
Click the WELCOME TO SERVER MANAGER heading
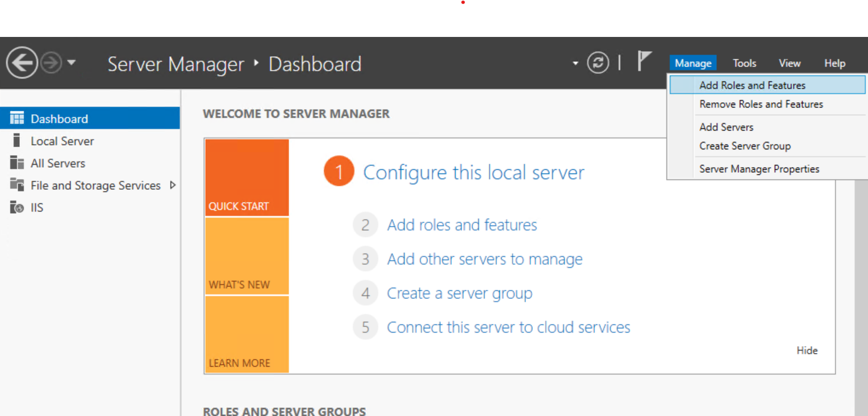point(296,114)
